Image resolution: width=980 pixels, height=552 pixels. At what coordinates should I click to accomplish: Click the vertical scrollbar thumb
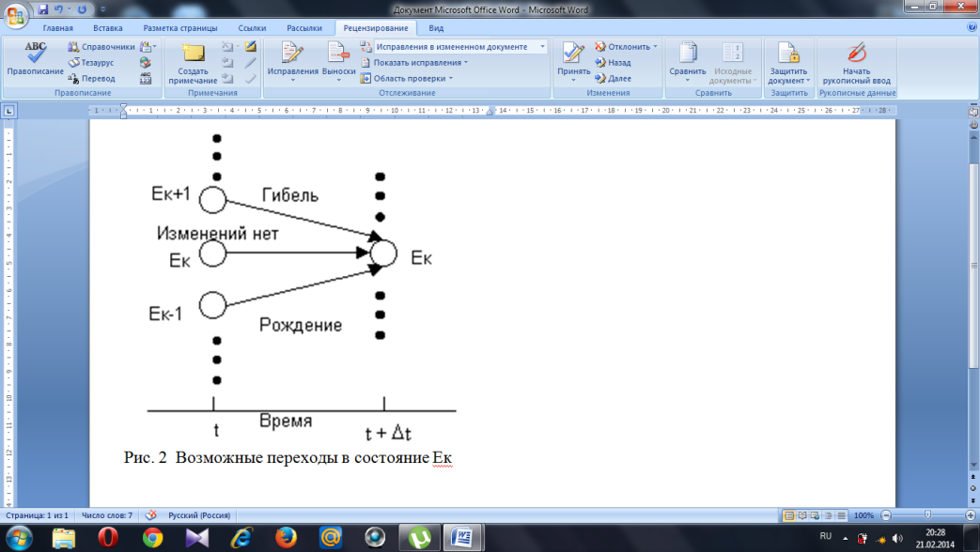coord(973,266)
